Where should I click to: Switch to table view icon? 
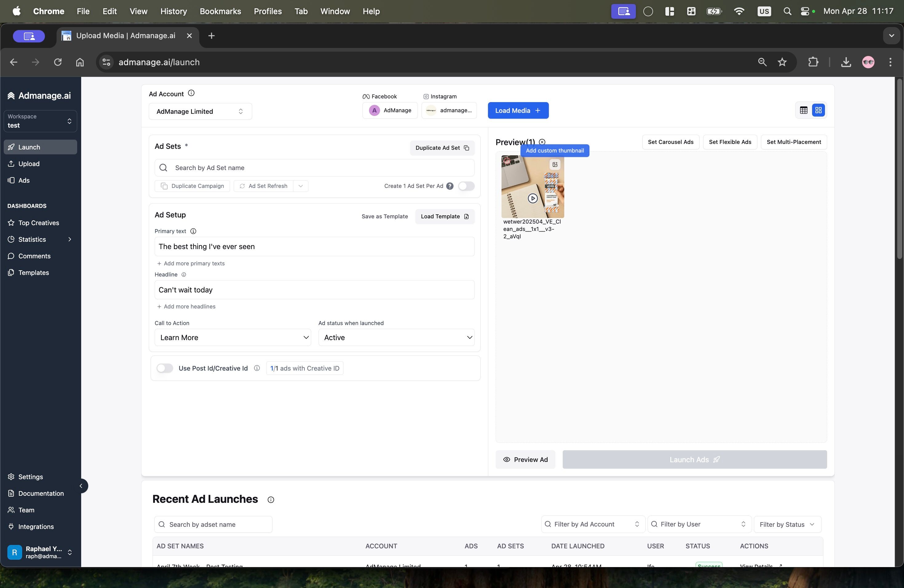pos(803,110)
